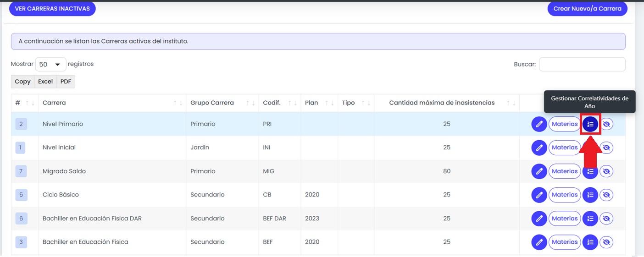Open correlatividades list icon for BEF 2020 row

(590, 242)
